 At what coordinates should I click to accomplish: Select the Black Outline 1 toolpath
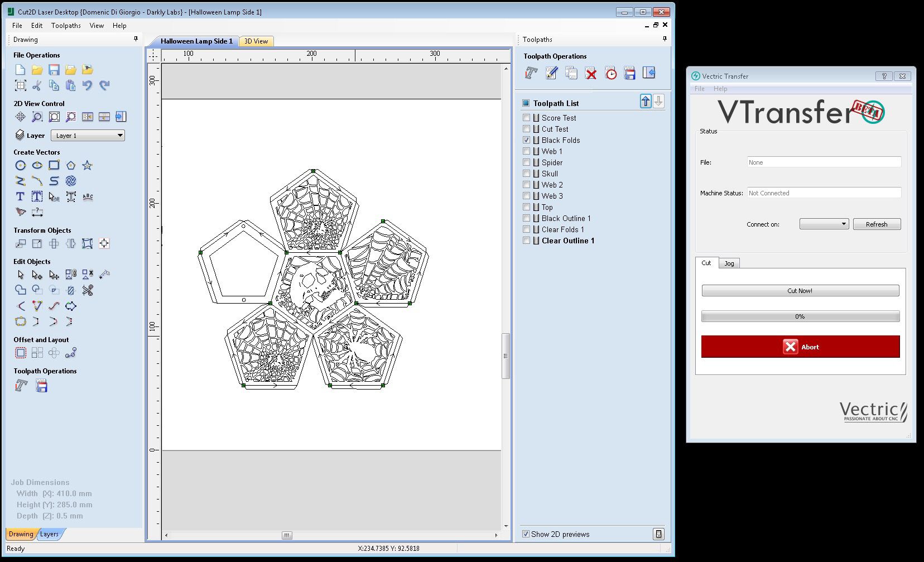[x=566, y=218]
